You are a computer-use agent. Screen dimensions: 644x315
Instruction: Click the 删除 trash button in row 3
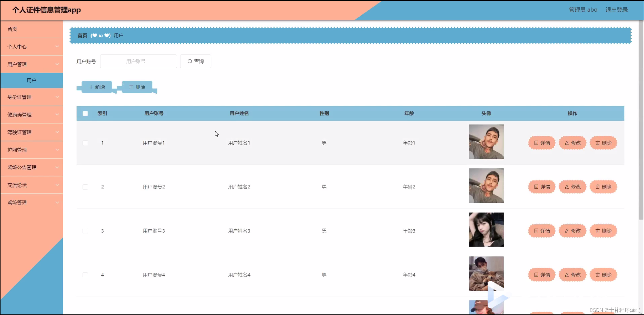tap(603, 231)
